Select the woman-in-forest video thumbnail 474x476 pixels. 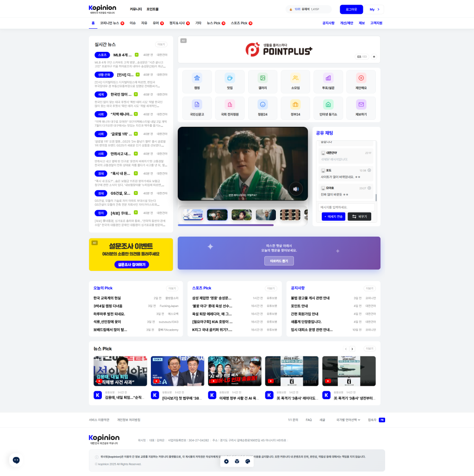click(242, 215)
